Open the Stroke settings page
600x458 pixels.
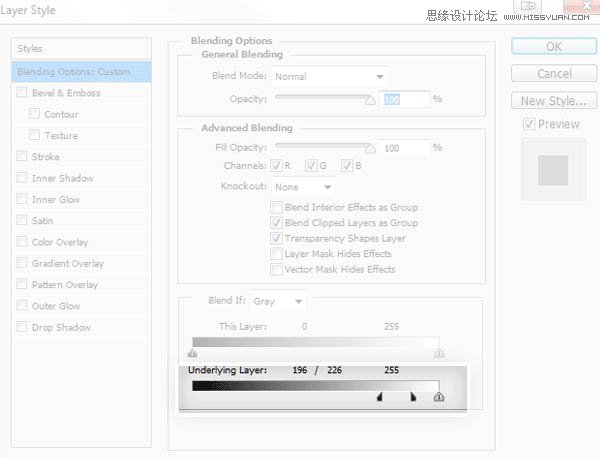pos(46,157)
